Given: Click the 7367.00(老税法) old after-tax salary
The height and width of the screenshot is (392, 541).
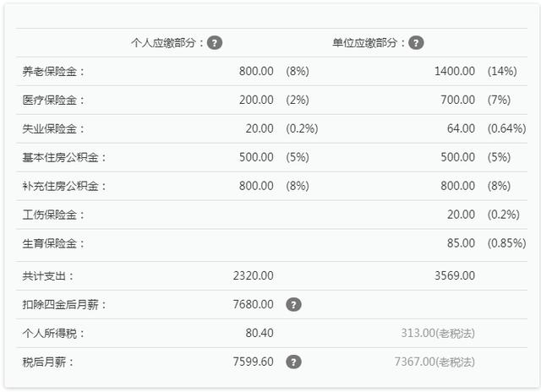Looking at the screenshot, I should 434,362.
